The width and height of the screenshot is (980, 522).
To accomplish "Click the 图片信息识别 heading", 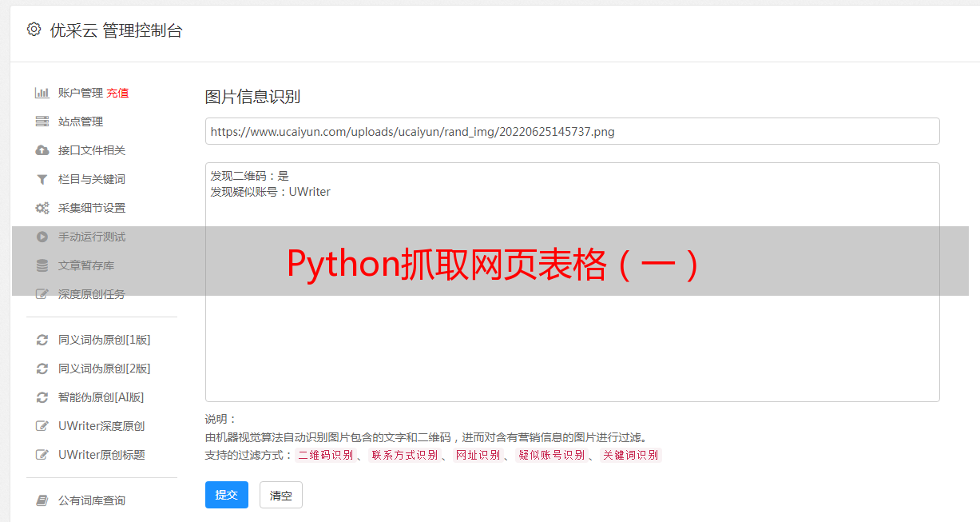I will (x=252, y=97).
